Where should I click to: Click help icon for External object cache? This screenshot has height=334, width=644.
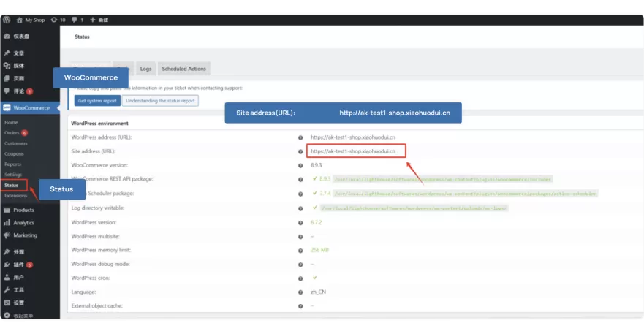pyautogui.click(x=300, y=306)
